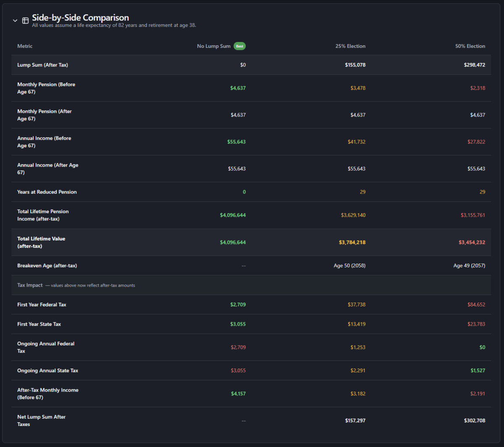This screenshot has width=504, height=447.
Task: Click the Metric column header
Action: click(25, 46)
